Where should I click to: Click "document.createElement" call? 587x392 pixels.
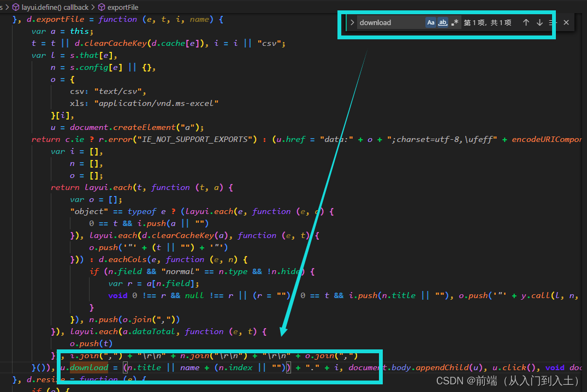(x=123, y=127)
